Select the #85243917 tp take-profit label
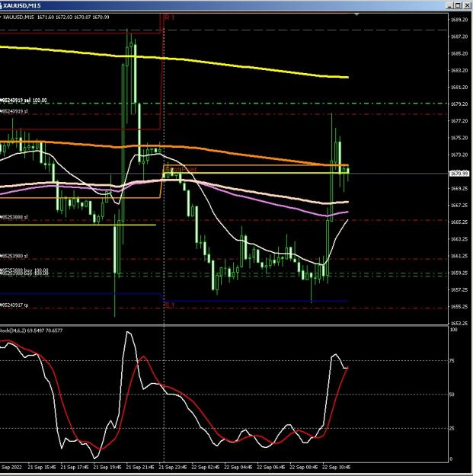Screen dimensions: 473x476 [14, 305]
